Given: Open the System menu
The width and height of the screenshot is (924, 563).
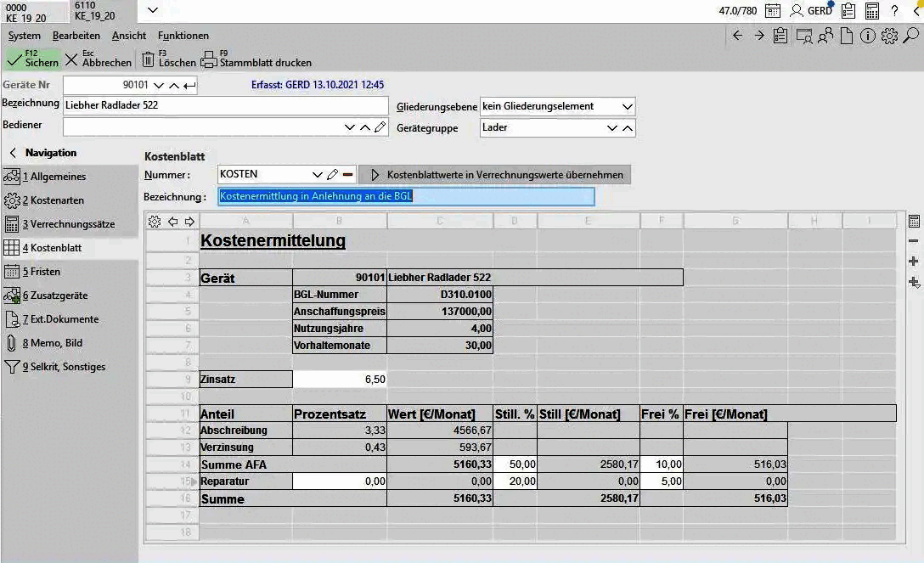Looking at the screenshot, I should click(24, 36).
